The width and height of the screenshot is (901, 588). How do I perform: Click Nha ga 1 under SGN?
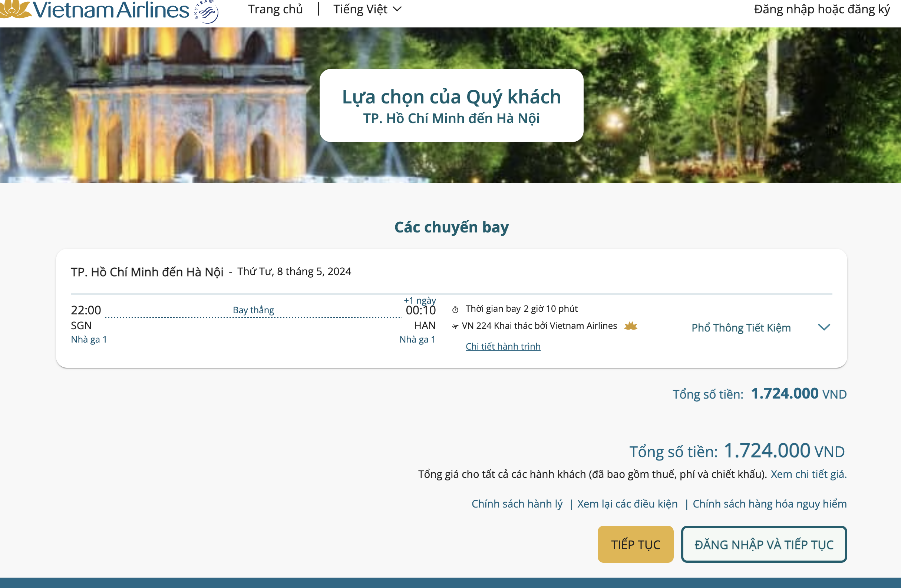tap(89, 340)
